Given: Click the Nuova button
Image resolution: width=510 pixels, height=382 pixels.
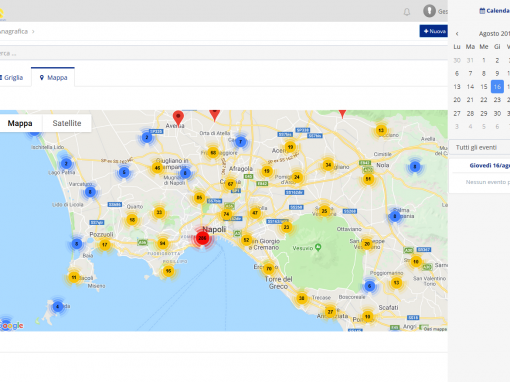Looking at the screenshot, I should click(434, 31).
